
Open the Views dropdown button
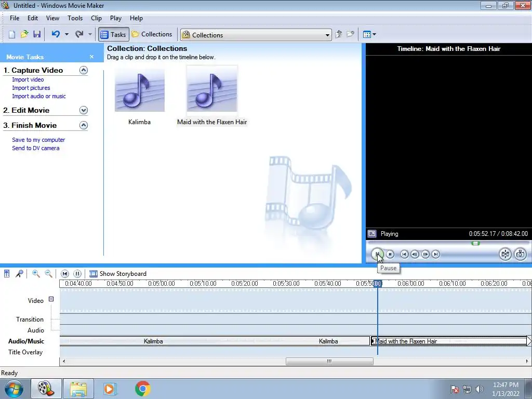tap(369, 34)
